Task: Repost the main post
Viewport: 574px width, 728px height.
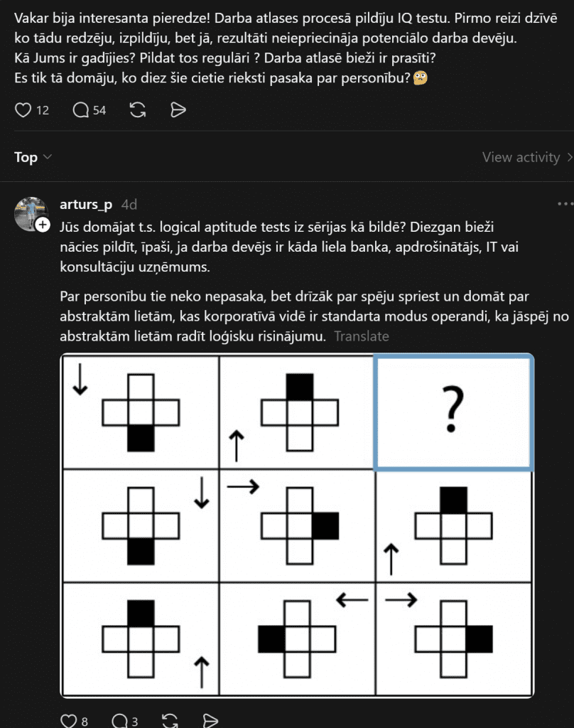Action: coord(138,109)
